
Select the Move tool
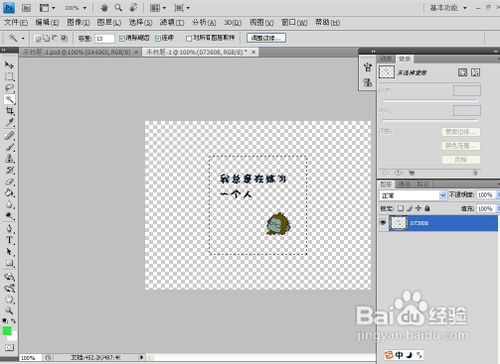coord(10,65)
